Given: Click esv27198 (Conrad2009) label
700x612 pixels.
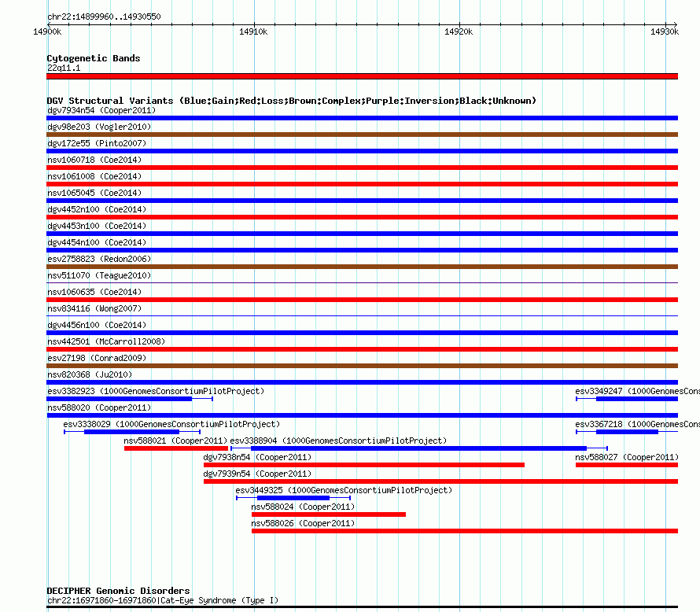Looking at the screenshot, I should pos(97,359).
